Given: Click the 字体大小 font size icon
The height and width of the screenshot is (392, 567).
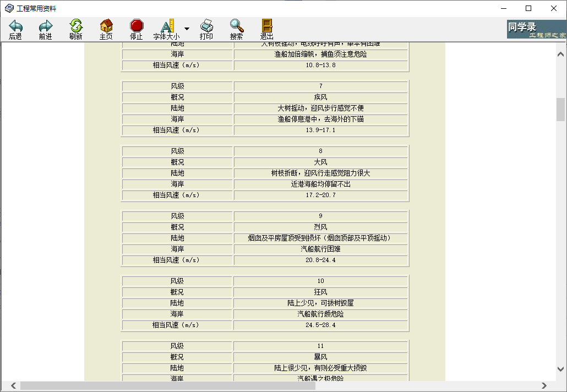Looking at the screenshot, I should [167, 28].
